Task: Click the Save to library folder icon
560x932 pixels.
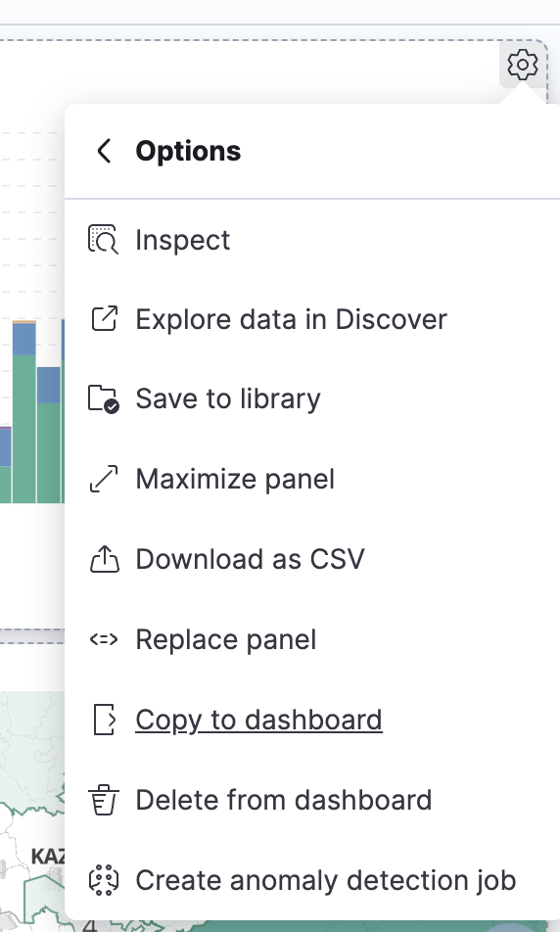Action: click(x=104, y=398)
